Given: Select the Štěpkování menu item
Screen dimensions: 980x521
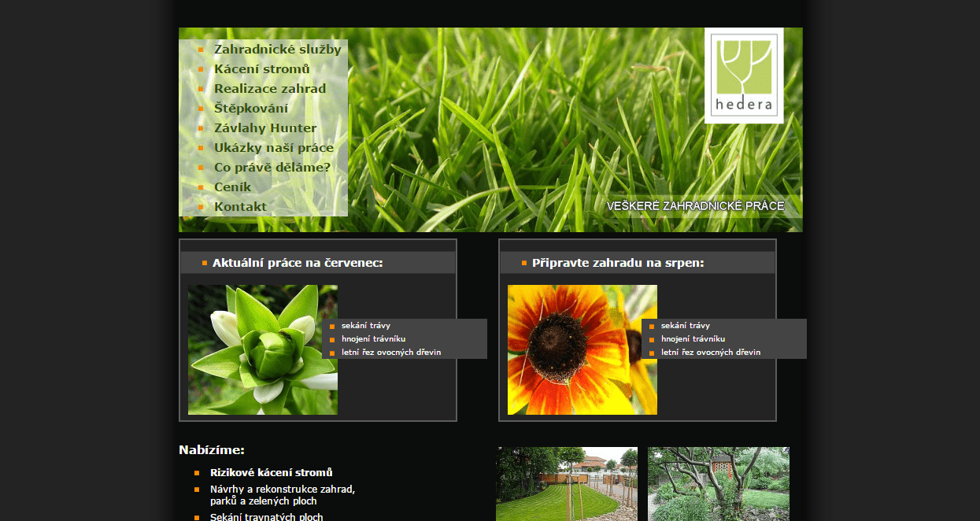Looking at the screenshot, I should click(x=251, y=109).
